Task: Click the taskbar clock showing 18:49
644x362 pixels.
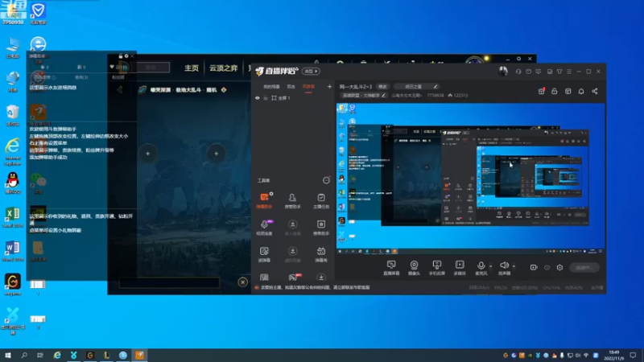Action: coord(614,356)
